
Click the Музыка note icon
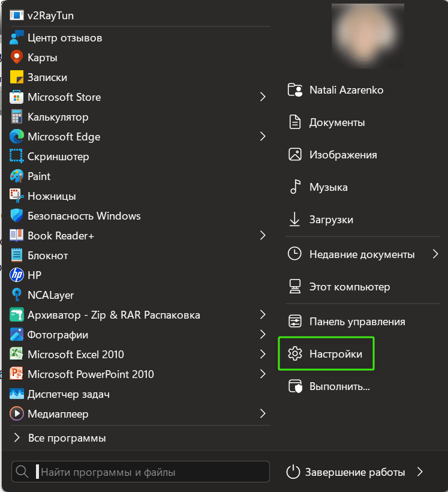(x=295, y=187)
